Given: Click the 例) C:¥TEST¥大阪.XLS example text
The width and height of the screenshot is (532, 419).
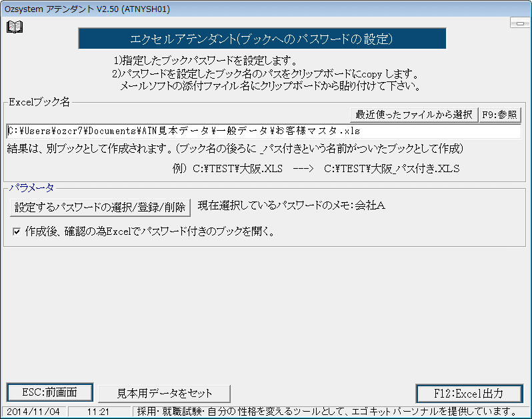Looking at the screenshot, I should click(x=316, y=168).
